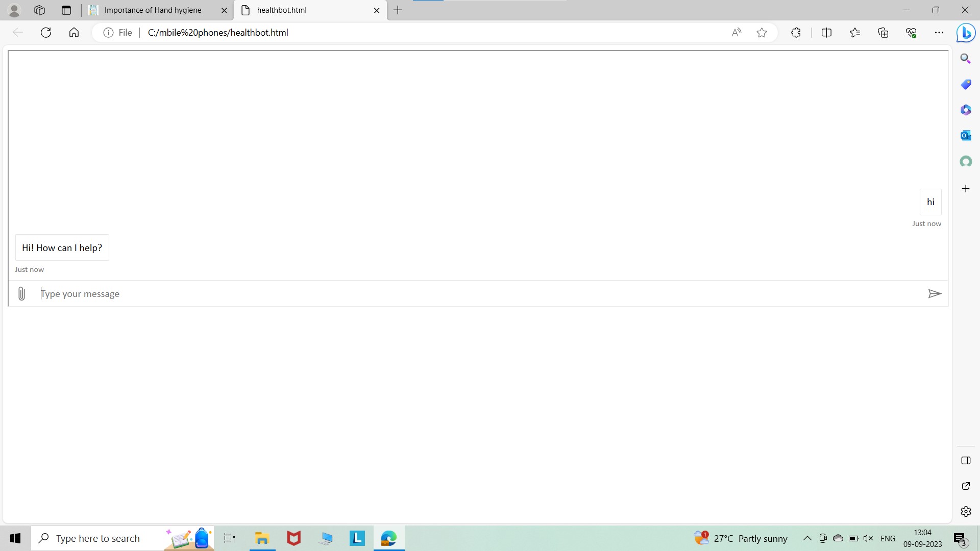Image resolution: width=980 pixels, height=551 pixels.
Task: Open a new browser tab
Action: point(398,10)
